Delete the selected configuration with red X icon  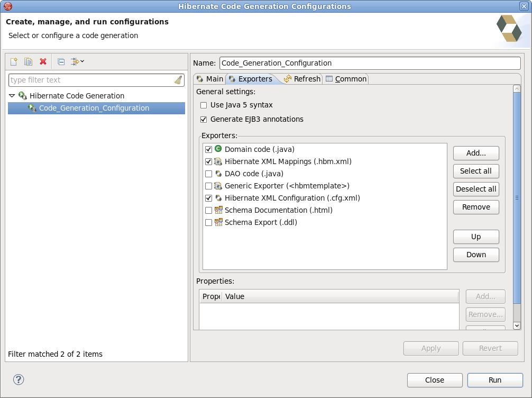[43, 61]
